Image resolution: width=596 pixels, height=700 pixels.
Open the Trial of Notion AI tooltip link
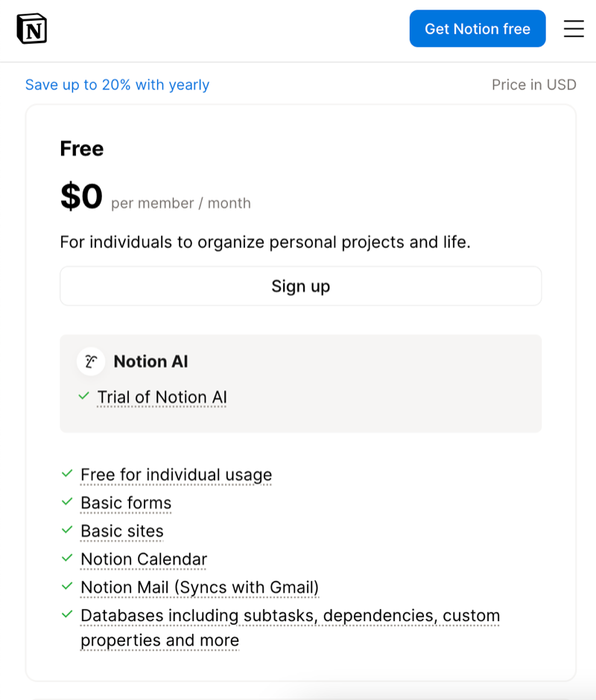(x=161, y=397)
